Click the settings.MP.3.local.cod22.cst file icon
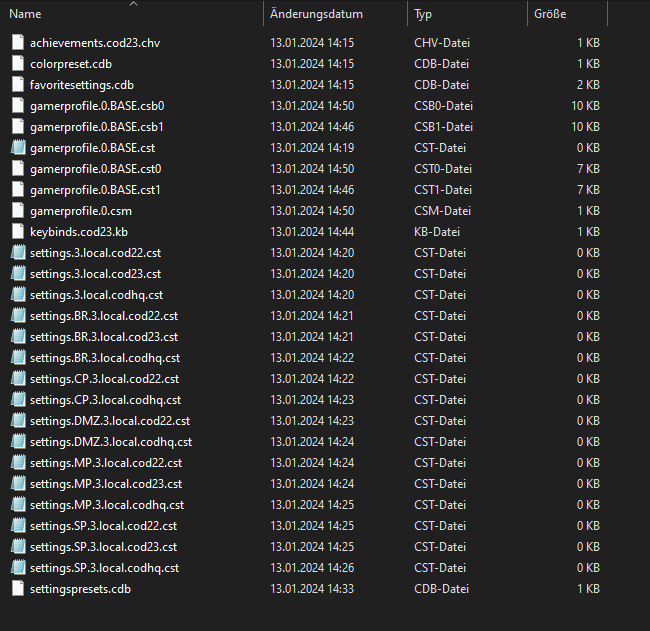Image resolution: width=650 pixels, height=631 pixels. [18, 463]
